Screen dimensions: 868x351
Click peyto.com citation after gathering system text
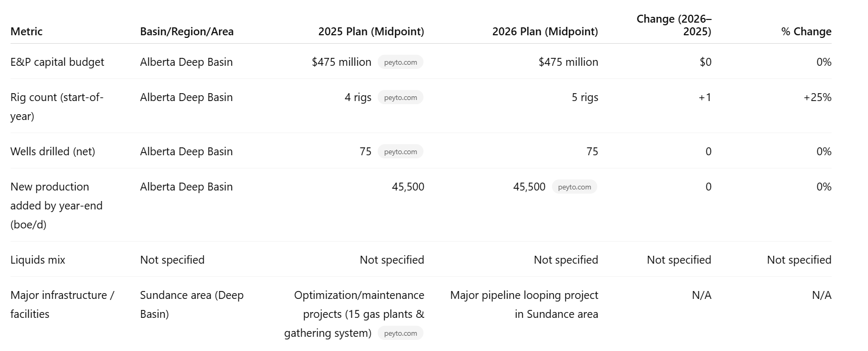[400, 333]
